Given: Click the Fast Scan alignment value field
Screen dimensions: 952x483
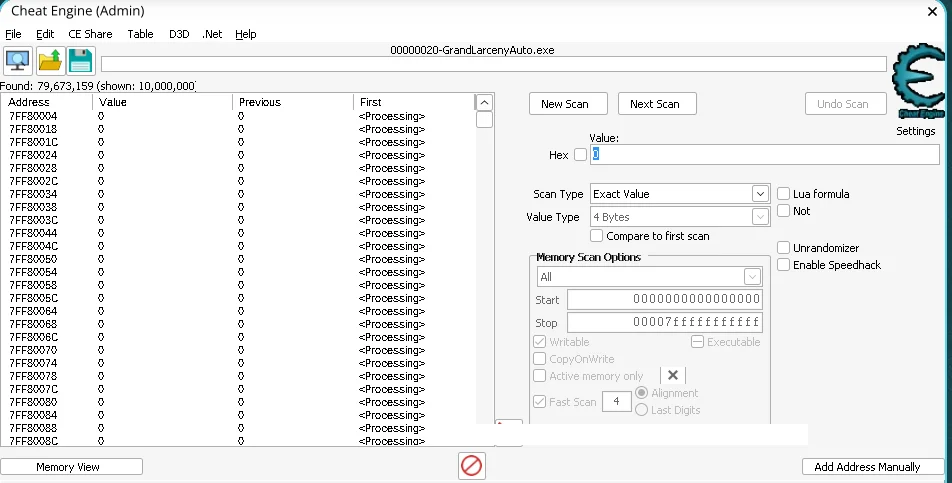Looking at the screenshot, I should point(617,401).
